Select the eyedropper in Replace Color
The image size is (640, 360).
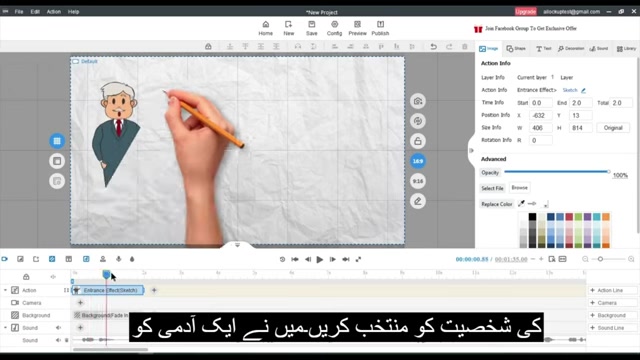click(x=521, y=203)
